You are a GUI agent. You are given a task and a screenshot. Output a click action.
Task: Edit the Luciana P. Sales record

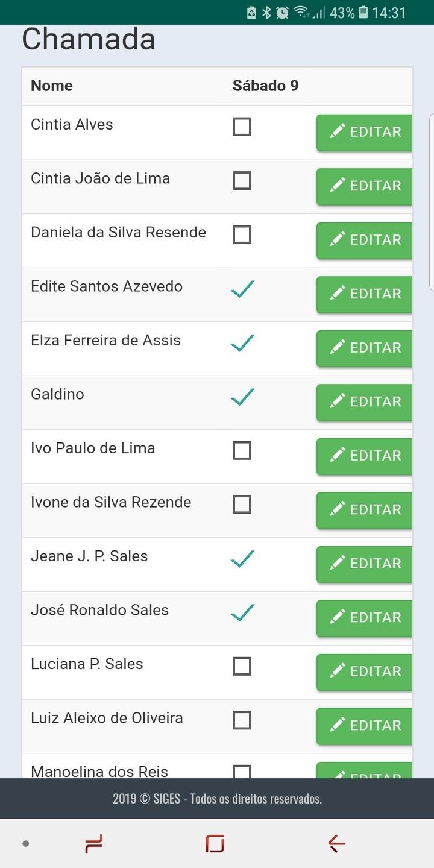pyautogui.click(x=365, y=672)
